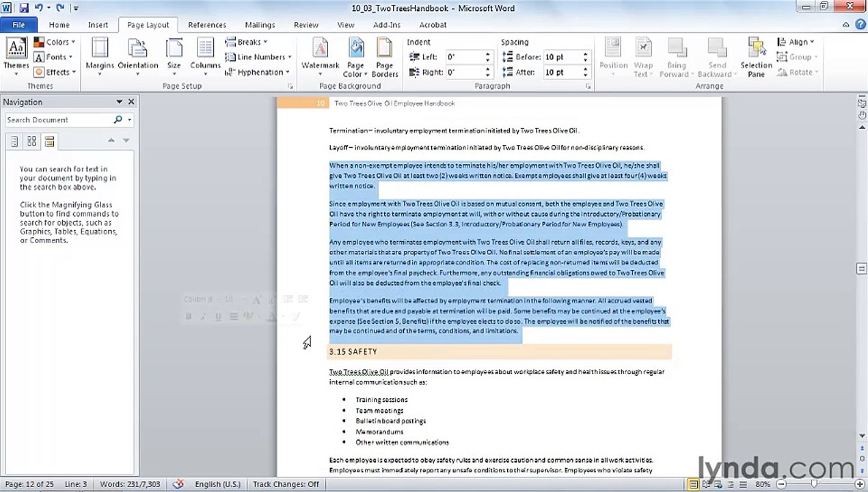Open search options dropdown arrow in Navigation
The width and height of the screenshot is (868, 492).
coord(129,120)
